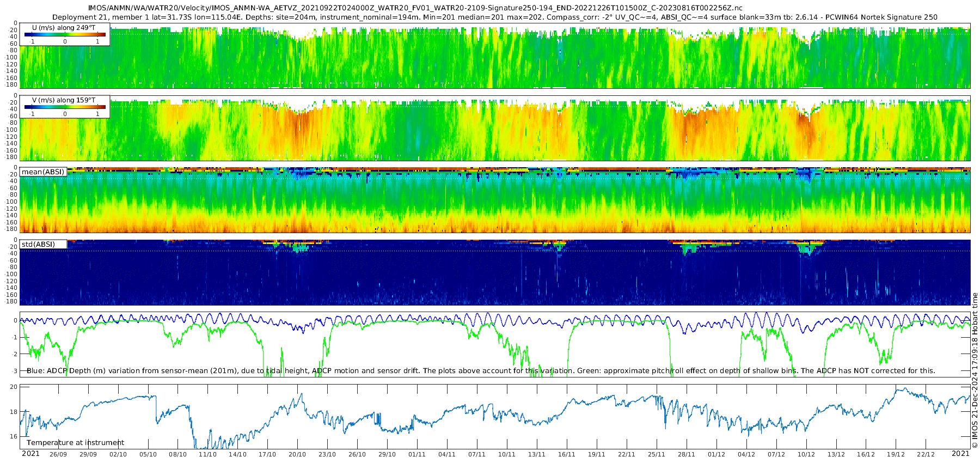
Task: Click the V velocity colorbar gradient
Action: (65, 107)
